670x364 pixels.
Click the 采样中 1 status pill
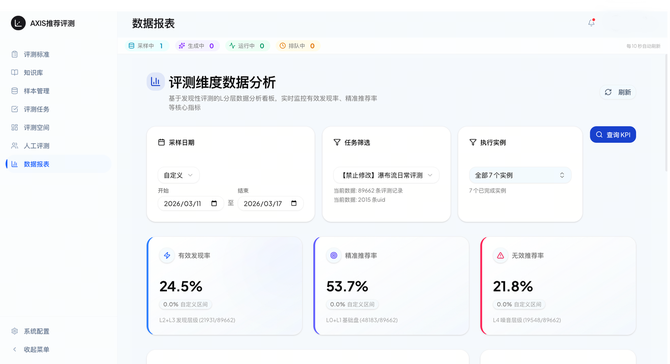147,46
